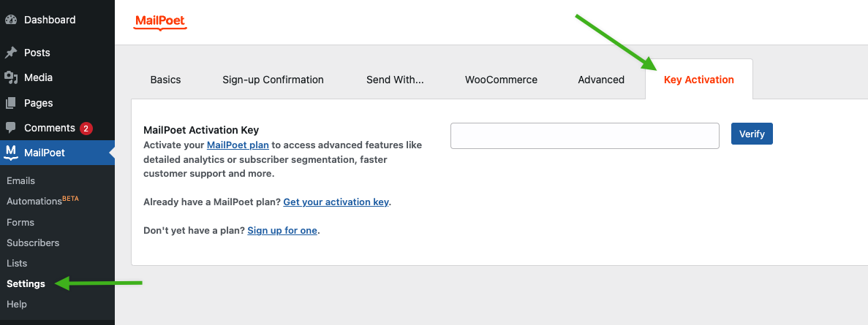Viewport: 868px width, 325px height.
Task: Open the Advanced settings tab
Action: click(x=601, y=80)
